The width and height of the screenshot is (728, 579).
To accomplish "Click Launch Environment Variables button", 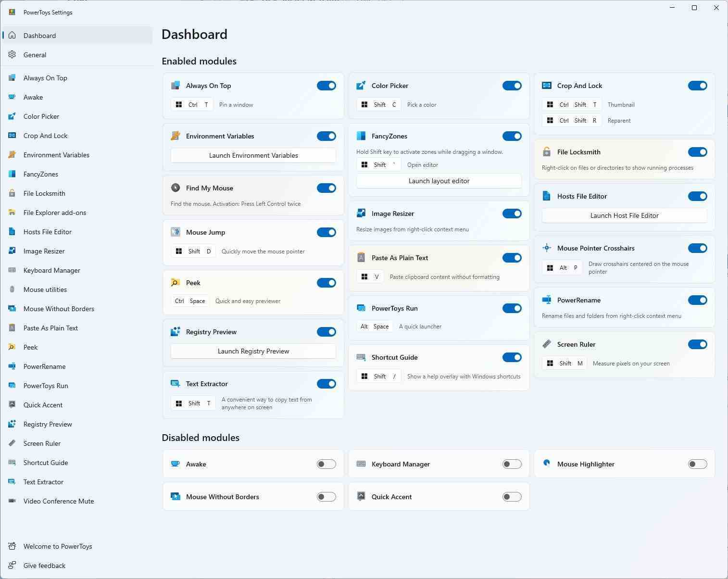I will (x=253, y=155).
